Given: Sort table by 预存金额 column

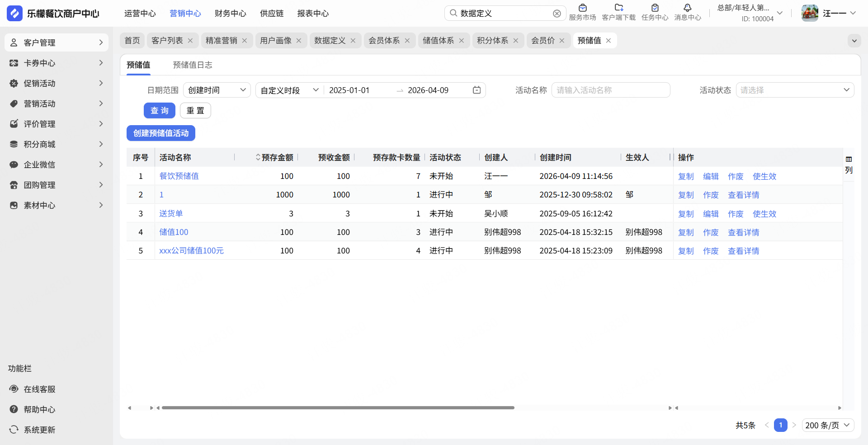Looking at the screenshot, I should click(x=258, y=157).
